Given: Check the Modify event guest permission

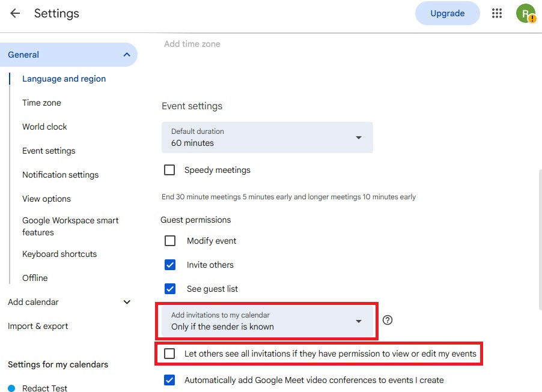Looking at the screenshot, I should [170, 241].
